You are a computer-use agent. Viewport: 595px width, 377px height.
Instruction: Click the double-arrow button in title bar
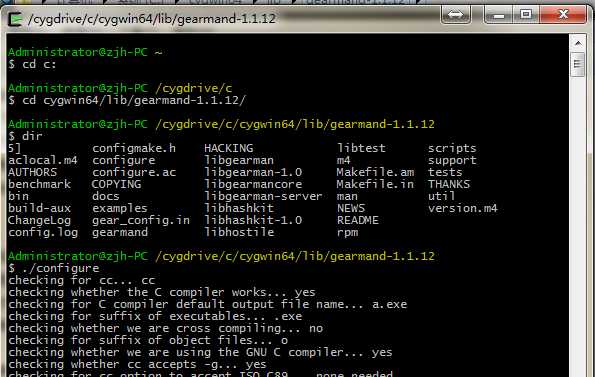(x=456, y=15)
